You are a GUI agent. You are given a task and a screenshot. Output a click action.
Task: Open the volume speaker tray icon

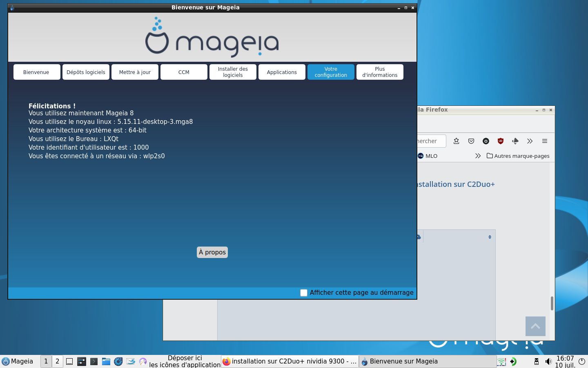(x=548, y=361)
